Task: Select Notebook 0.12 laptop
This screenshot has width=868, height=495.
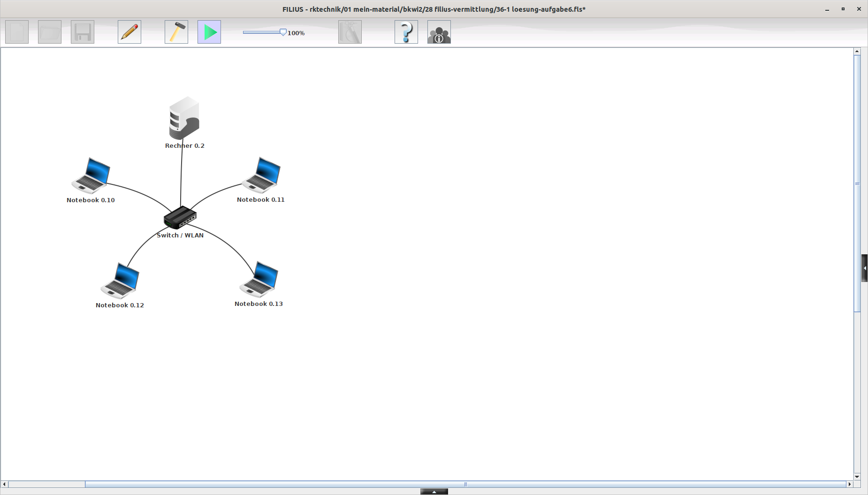Action: coord(120,281)
